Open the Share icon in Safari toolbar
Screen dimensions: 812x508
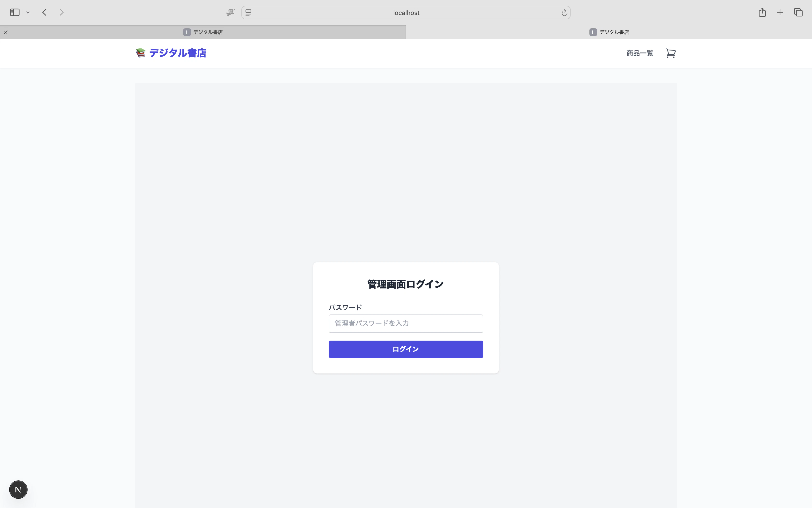coord(762,12)
